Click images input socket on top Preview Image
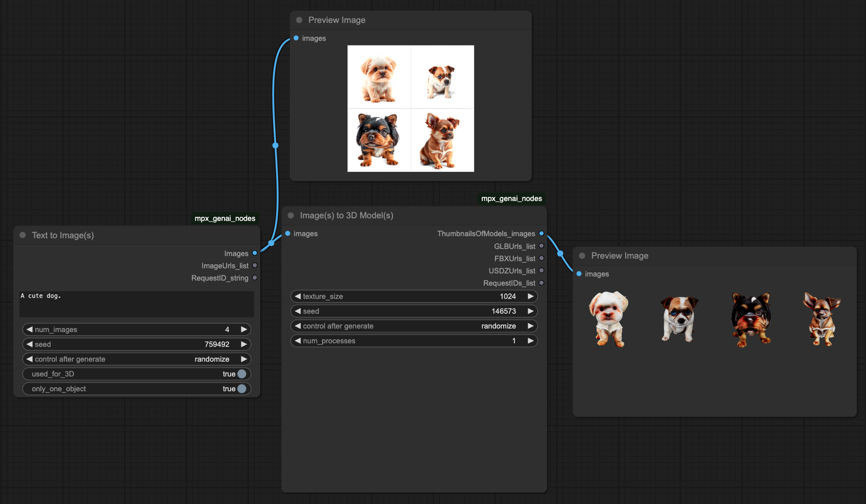Image resolution: width=866 pixels, height=504 pixels. pos(296,38)
